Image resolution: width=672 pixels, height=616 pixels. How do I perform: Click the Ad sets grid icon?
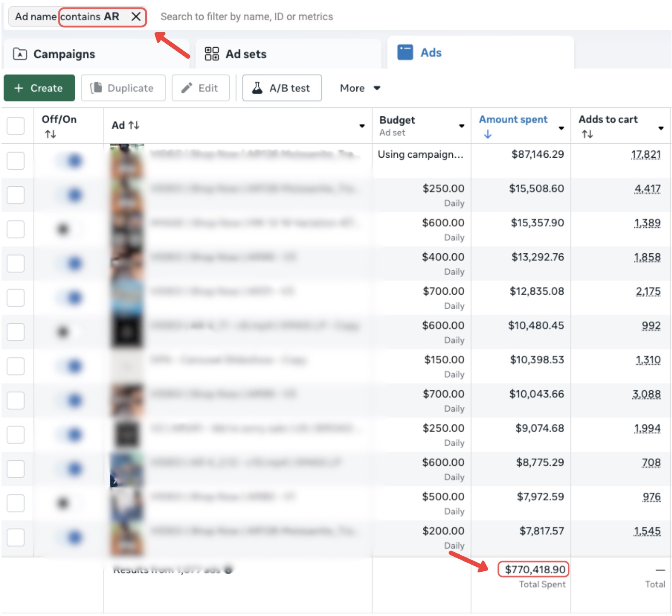[x=212, y=53]
